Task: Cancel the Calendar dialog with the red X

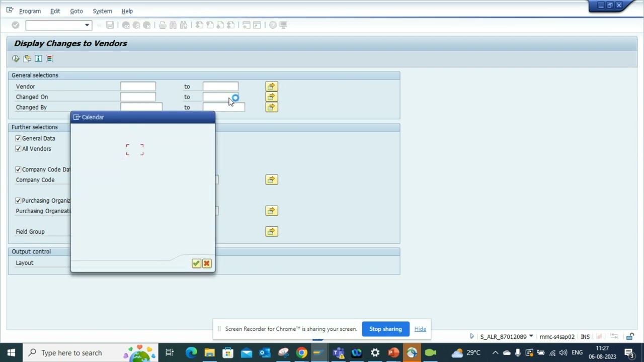Action: (x=207, y=263)
